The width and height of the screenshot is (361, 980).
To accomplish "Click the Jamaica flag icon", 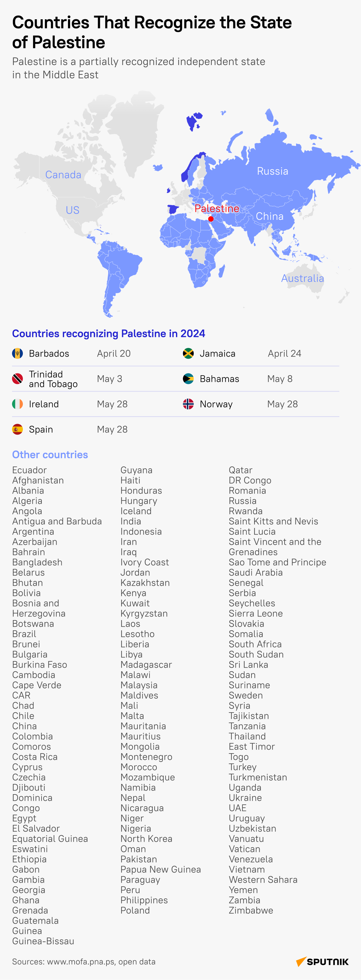I will coord(188,354).
